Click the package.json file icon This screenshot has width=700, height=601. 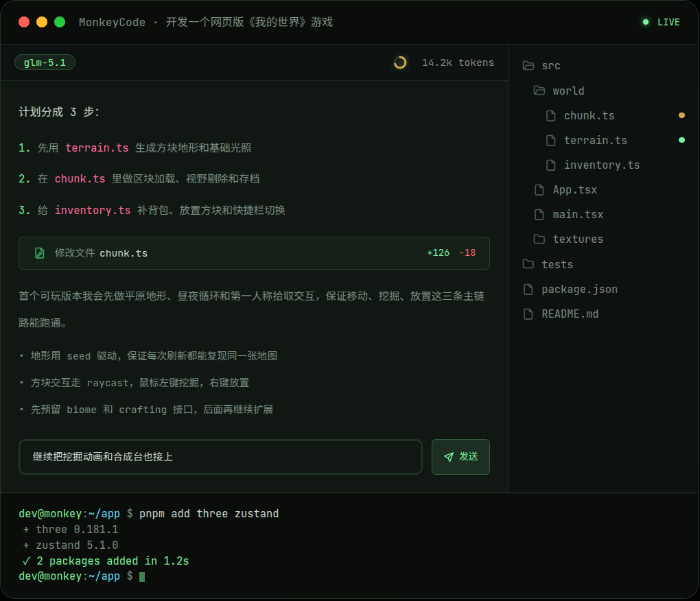[528, 289]
